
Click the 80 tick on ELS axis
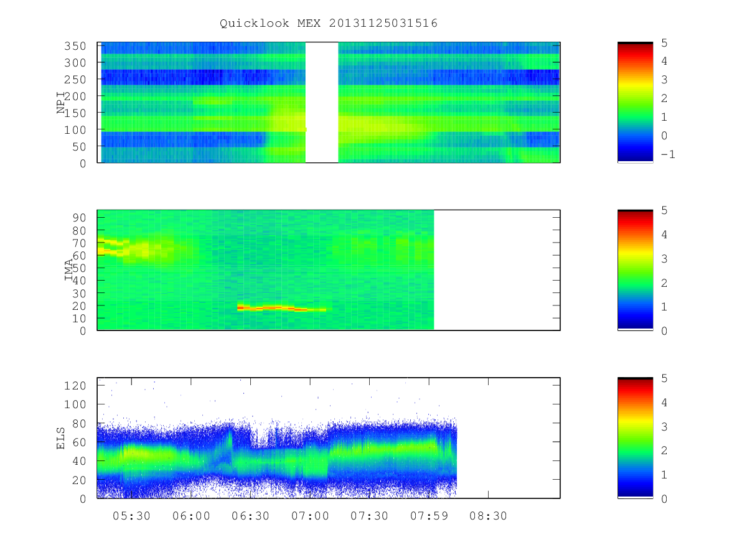coord(80,424)
